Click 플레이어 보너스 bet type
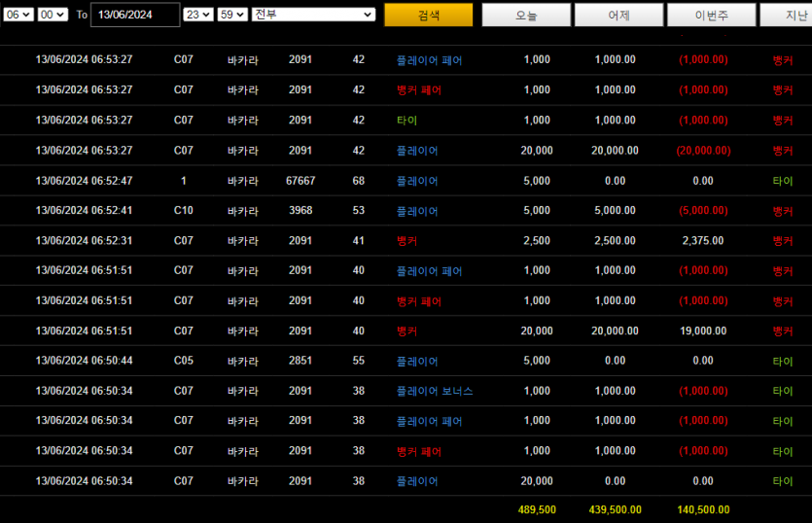 435,391
